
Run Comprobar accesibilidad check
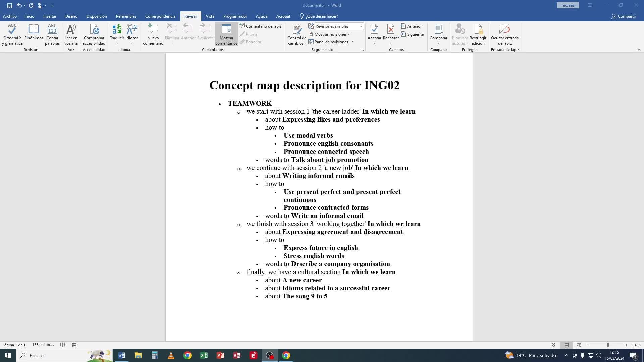click(x=94, y=34)
